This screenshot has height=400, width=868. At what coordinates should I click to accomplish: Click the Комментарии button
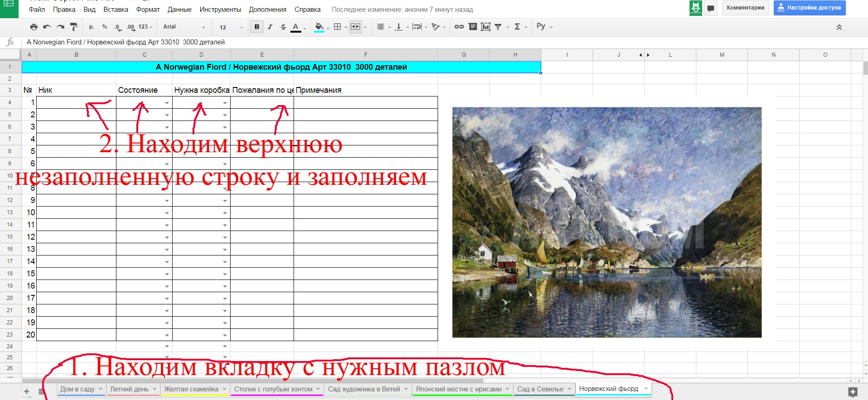(x=745, y=8)
